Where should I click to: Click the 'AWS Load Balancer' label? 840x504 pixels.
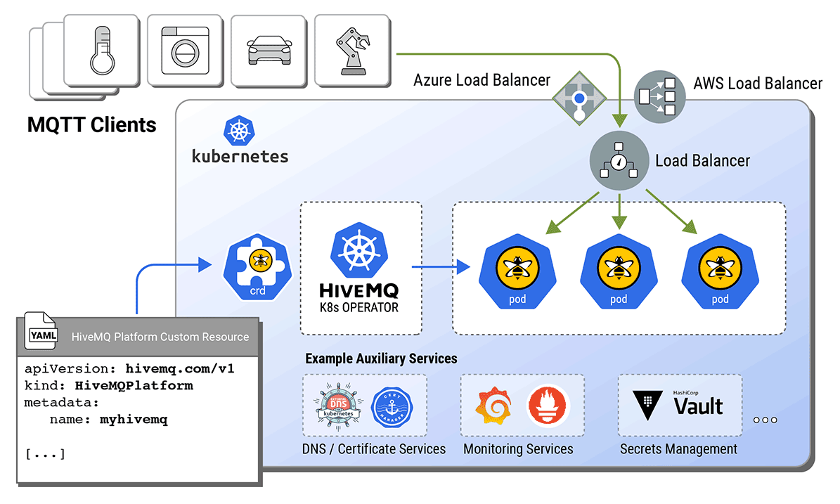758,84
